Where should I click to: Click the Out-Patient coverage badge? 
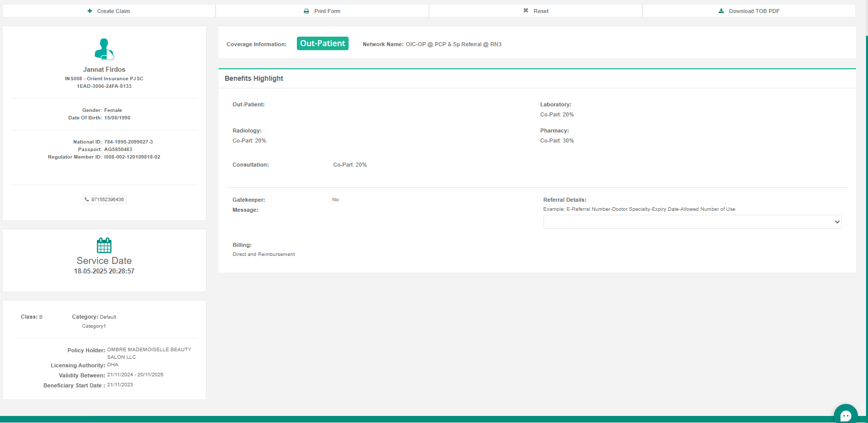(322, 44)
